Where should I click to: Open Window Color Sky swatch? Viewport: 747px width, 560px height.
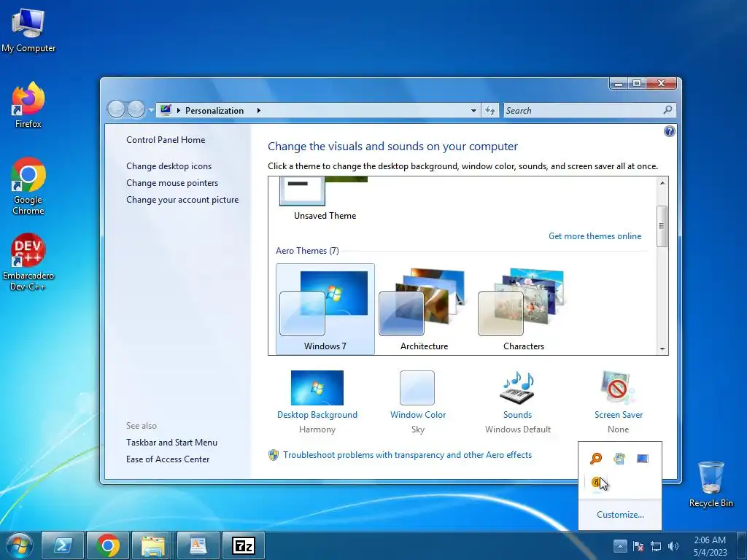tap(417, 388)
